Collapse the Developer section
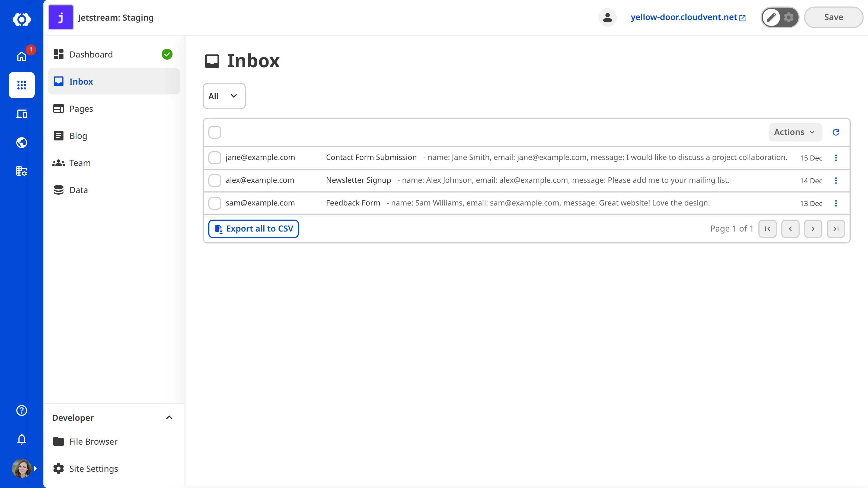Screen dimensions: 868x488 [x=169, y=418]
